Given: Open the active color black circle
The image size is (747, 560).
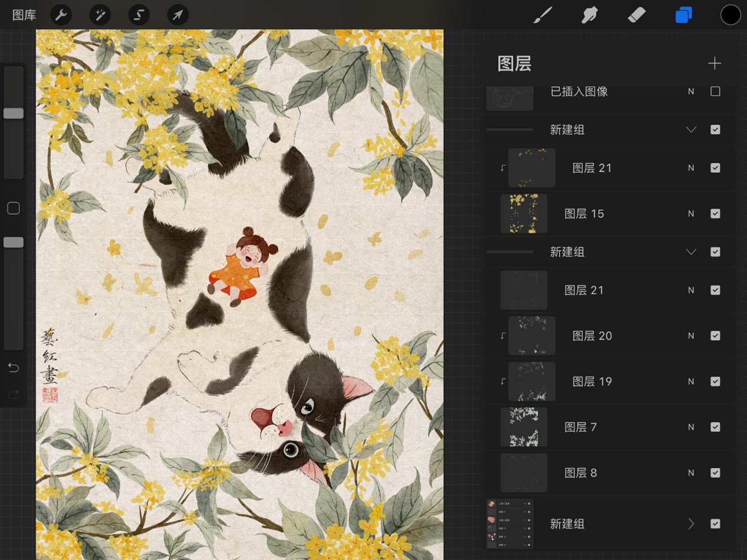Looking at the screenshot, I should click(x=730, y=15).
